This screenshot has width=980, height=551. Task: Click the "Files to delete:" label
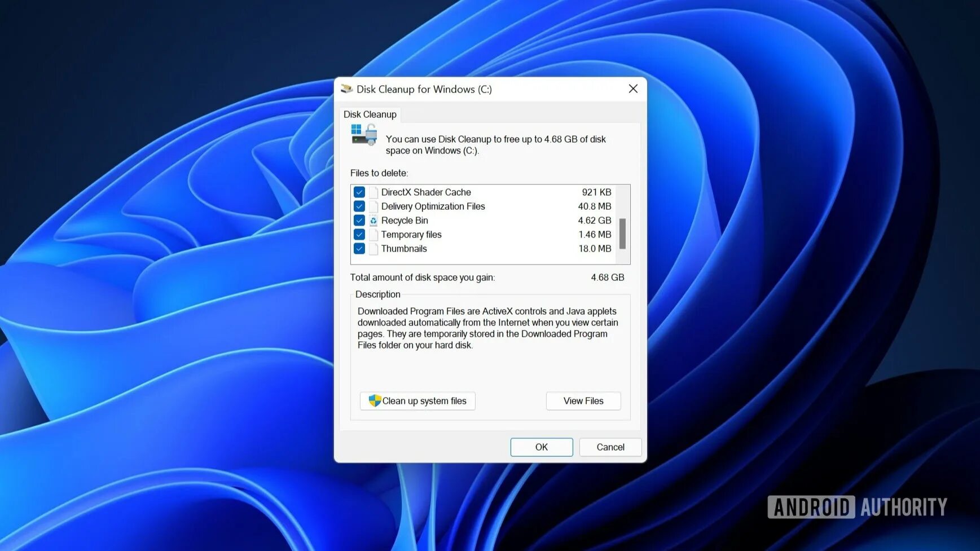[x=379, y=173]
